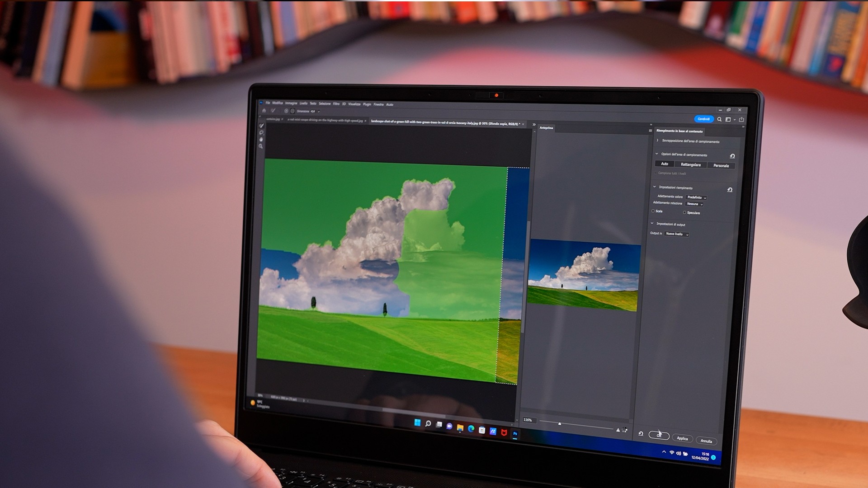The width and height of the screenshot is (868, 488).
Task: Open the Filtro menu
Action: [x=336, y=104]
